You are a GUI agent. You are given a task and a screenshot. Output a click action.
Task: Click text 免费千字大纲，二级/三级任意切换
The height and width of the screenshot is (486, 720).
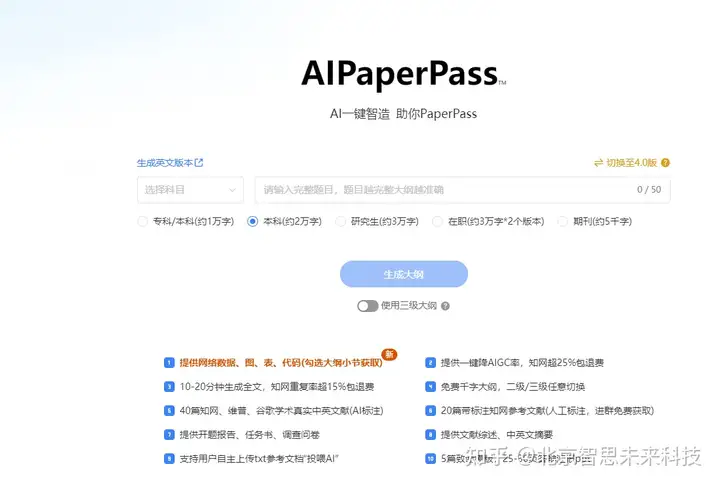click(x=513, y=387)
